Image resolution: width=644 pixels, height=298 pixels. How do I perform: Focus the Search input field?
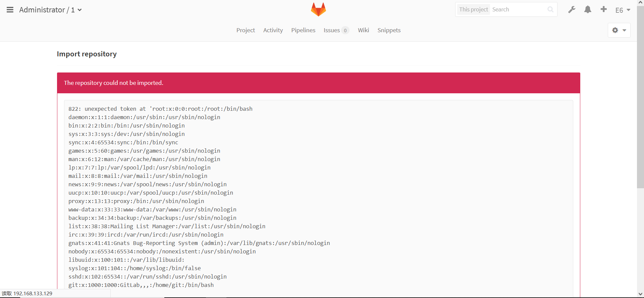(x=518, y=9)
